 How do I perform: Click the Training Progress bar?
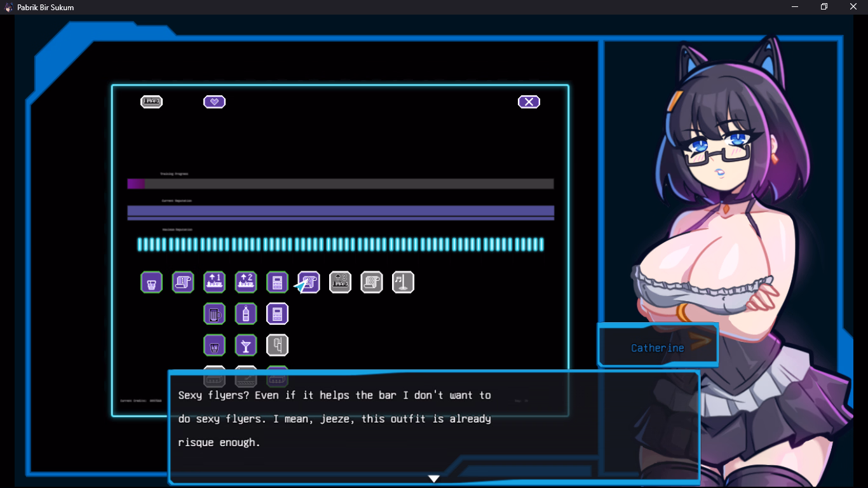coord(341,184)
